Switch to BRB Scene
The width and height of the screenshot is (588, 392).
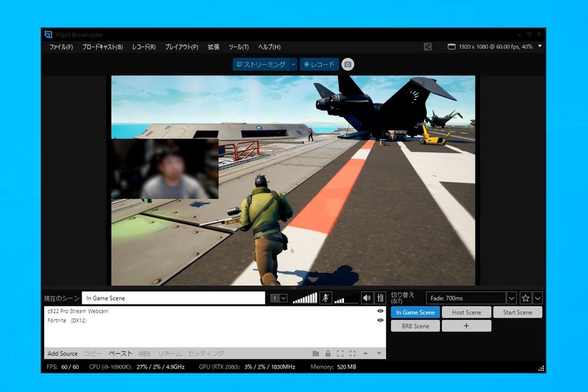[x=415, y=326]
